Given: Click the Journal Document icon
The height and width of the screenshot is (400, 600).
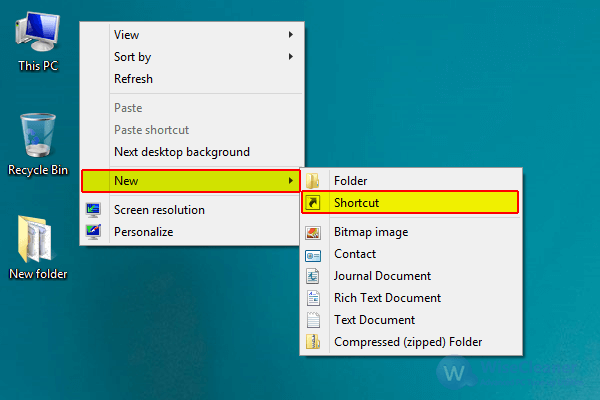Looking at the screenshot, I should (x=313, y=276).
